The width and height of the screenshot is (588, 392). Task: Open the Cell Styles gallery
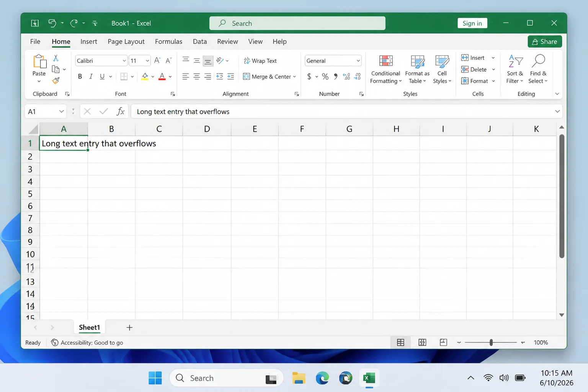pos(442,69)
